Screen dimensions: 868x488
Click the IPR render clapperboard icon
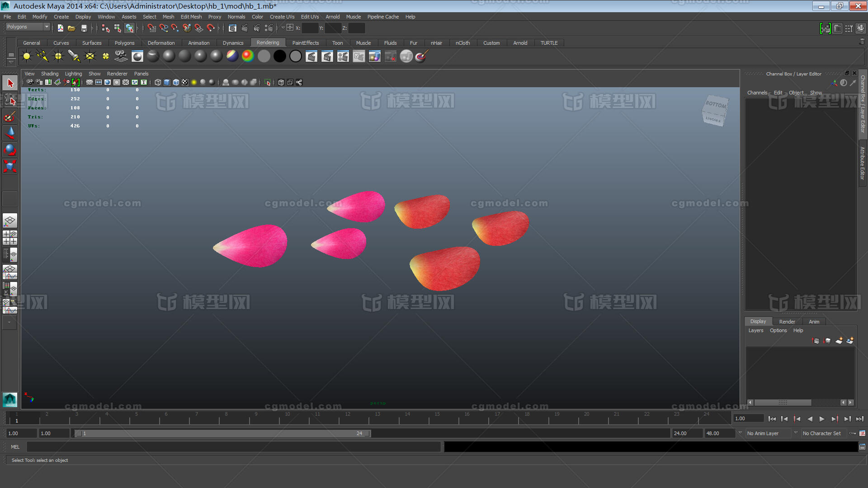[x=327, y=56]
